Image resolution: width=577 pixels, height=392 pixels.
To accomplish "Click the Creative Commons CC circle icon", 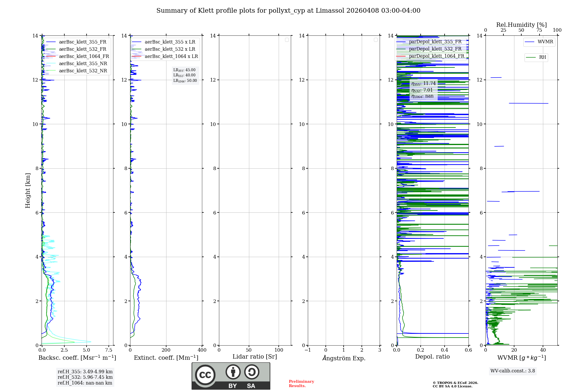I will [205, 375].
